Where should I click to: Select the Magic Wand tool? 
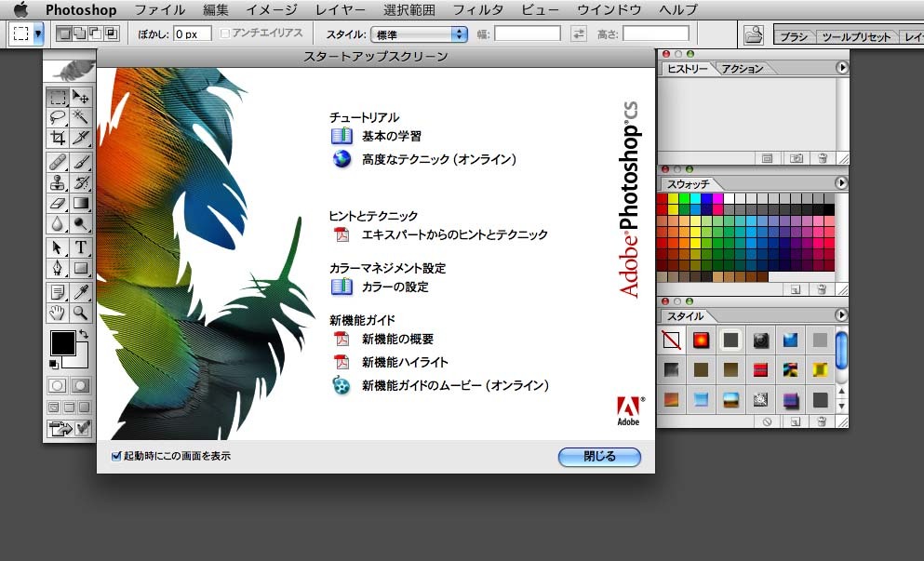pos(81,117)
